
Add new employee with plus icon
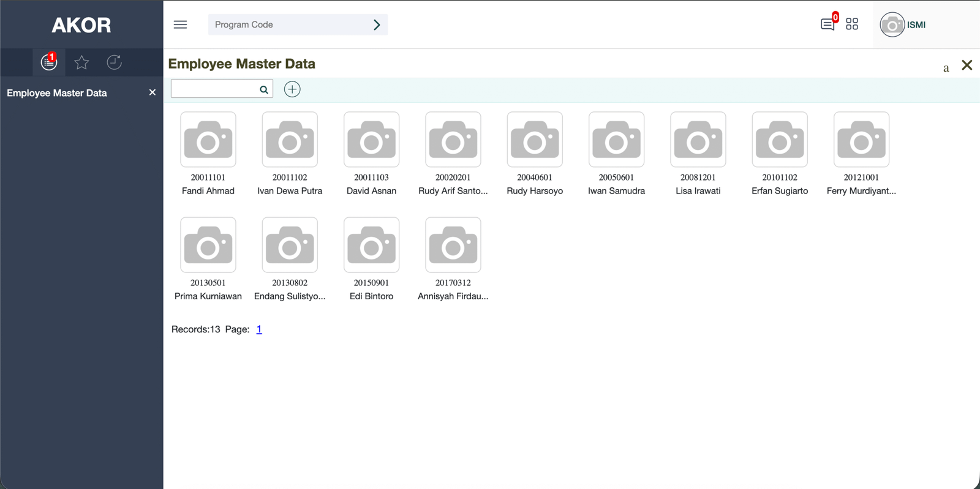(x=292, y=89)
